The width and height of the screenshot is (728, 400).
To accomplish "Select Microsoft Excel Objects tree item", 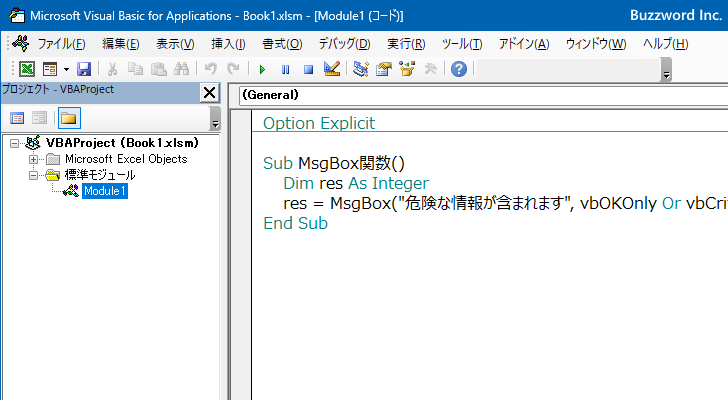I will click(126, 159).
